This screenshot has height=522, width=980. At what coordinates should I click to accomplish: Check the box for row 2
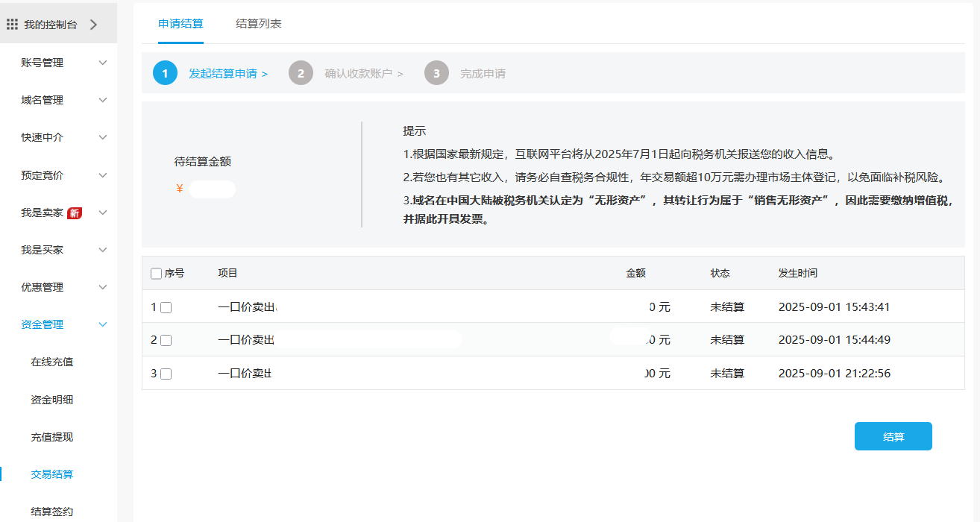166,340
